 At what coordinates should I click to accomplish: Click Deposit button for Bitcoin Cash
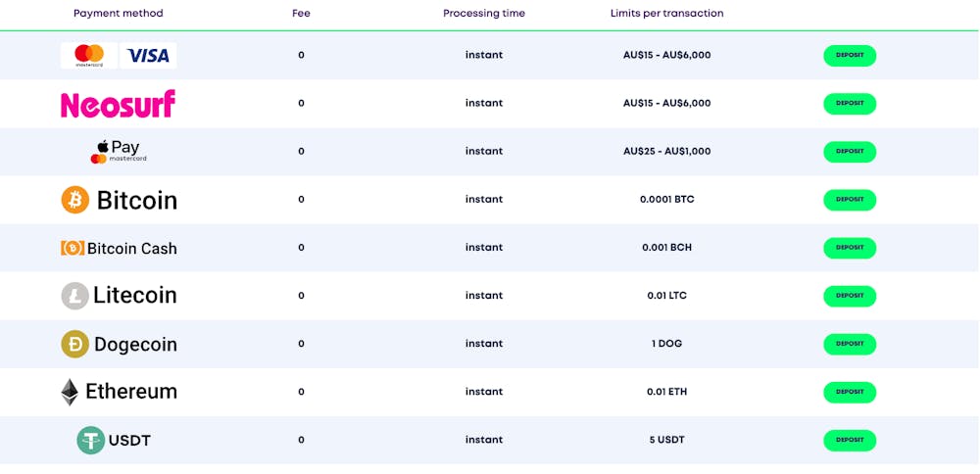(850, 248)
